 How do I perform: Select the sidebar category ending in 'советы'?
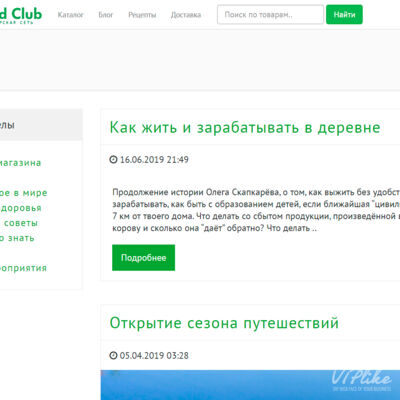19,223
